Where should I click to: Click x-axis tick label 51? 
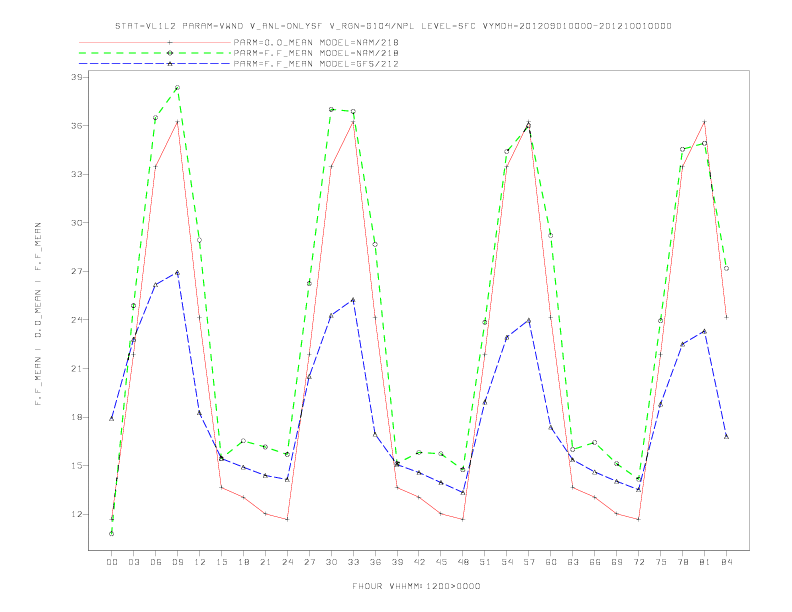click(485, 562)
